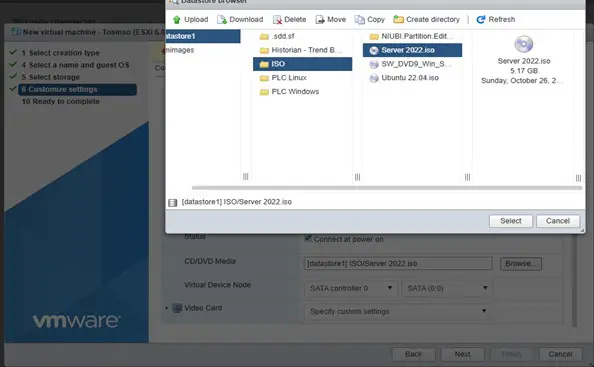Click the wizard's vertical scrollbar
Image resolution: width=594 pixels, height=367 pixels.
(574, 280)
